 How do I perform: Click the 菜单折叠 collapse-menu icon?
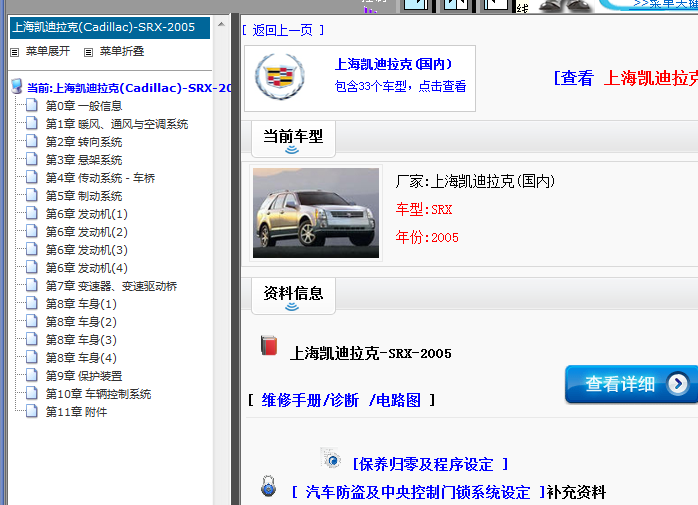pos(89,52)
